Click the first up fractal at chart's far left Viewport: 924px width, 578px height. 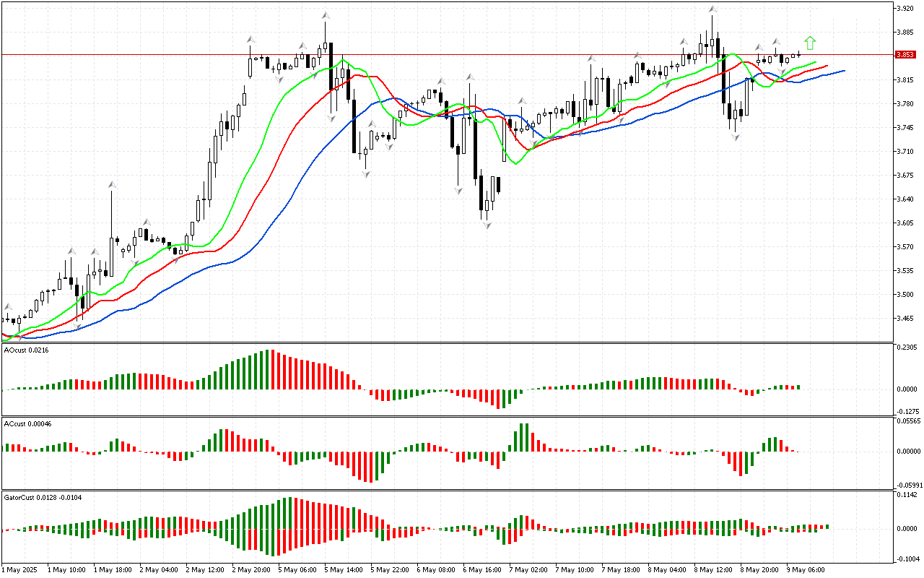pos(8,307)
